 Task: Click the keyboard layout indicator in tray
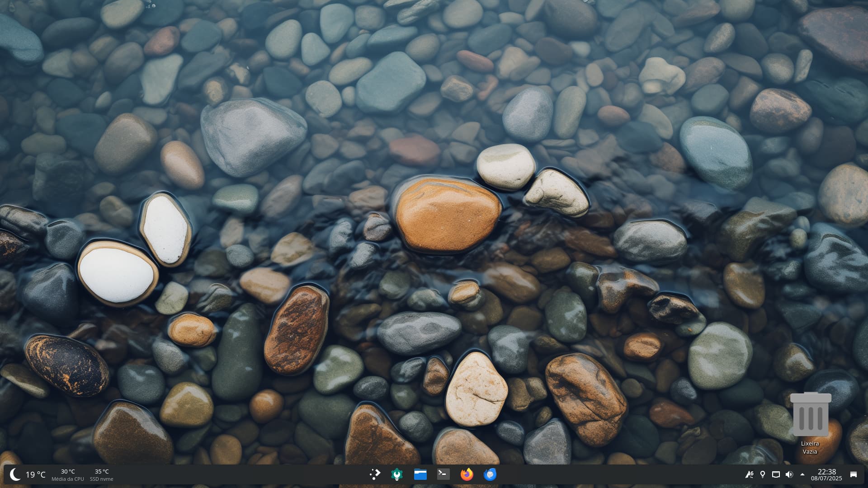coord(749,474)
